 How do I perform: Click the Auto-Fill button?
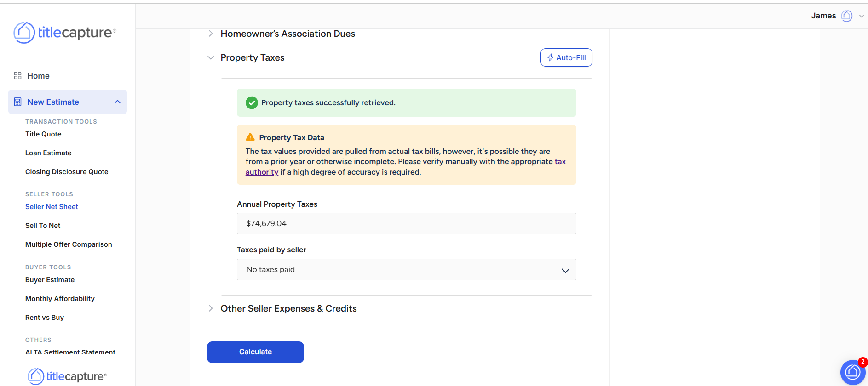566,58
